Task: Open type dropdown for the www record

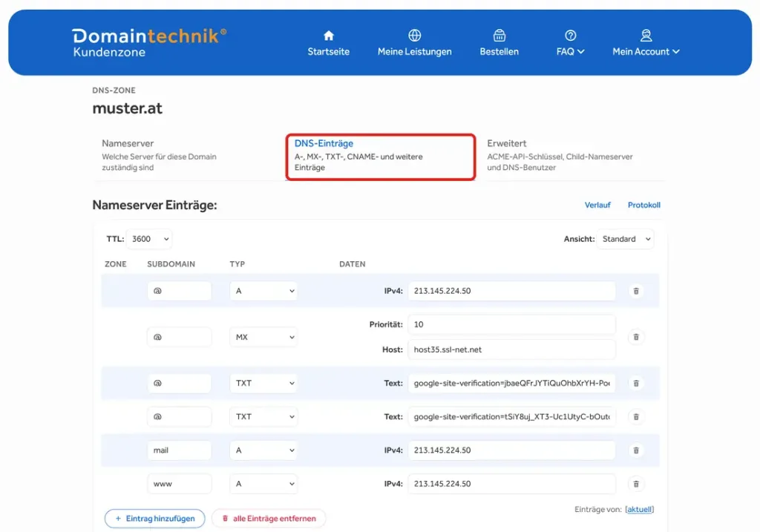Action: [263, 484]
